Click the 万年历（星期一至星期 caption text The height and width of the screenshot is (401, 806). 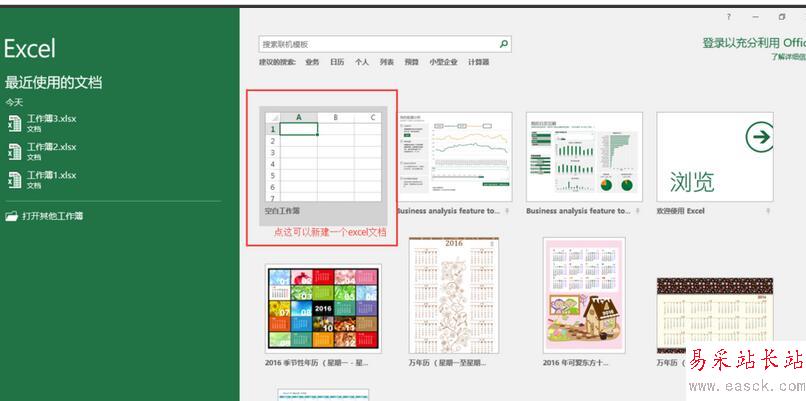[447, 363]
